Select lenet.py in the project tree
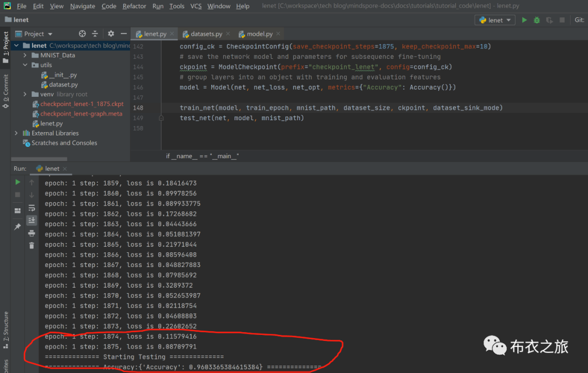 pyautogui.click(x=47, y=123)
